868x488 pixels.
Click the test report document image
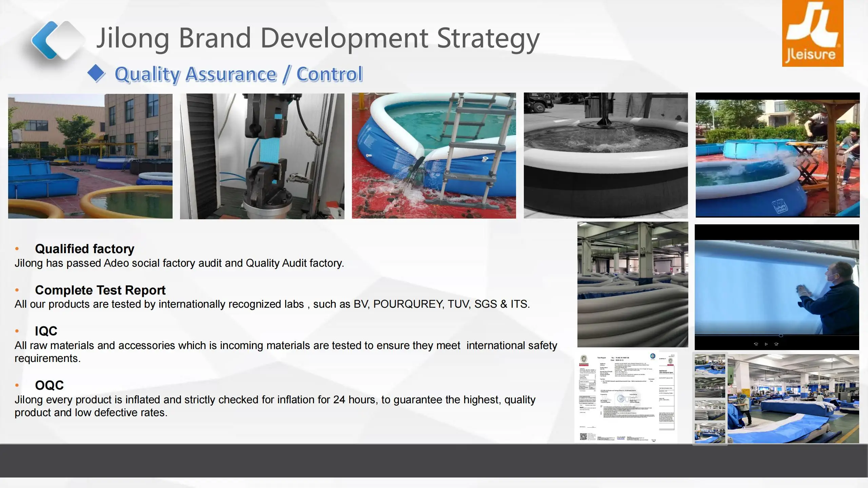pos(627,396)
